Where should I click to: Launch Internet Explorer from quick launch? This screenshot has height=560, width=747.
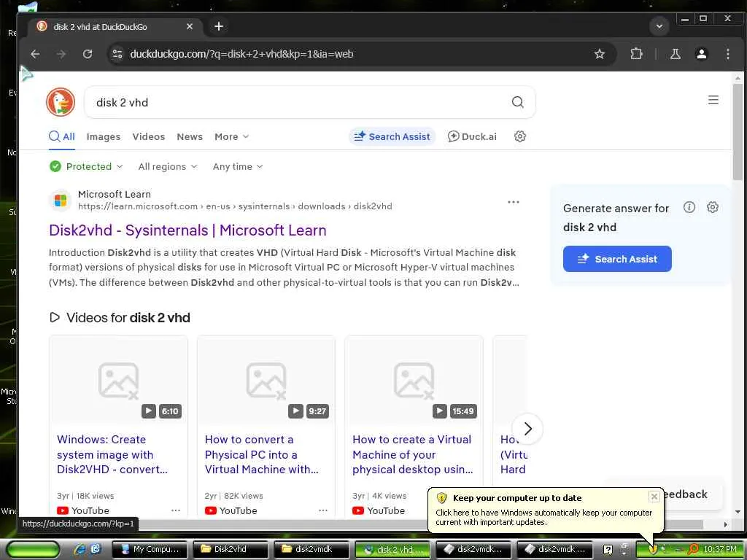point(79,549)
